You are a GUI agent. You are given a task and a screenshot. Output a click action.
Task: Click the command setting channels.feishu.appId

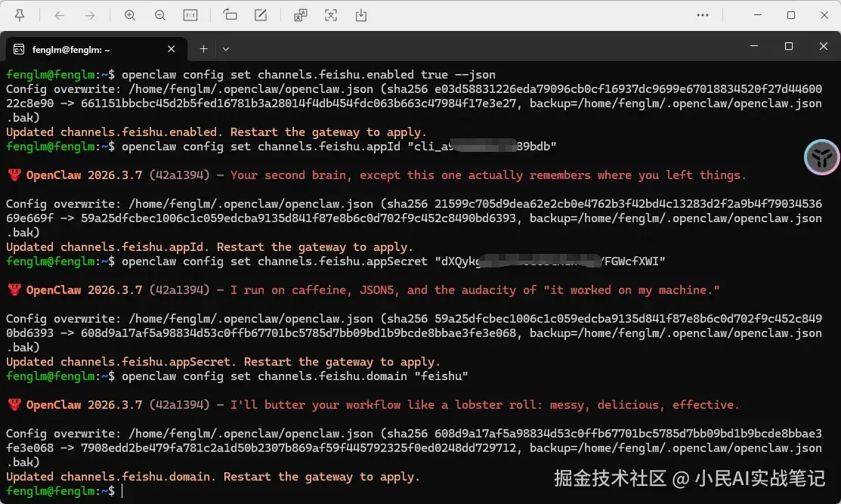(339, 146)
